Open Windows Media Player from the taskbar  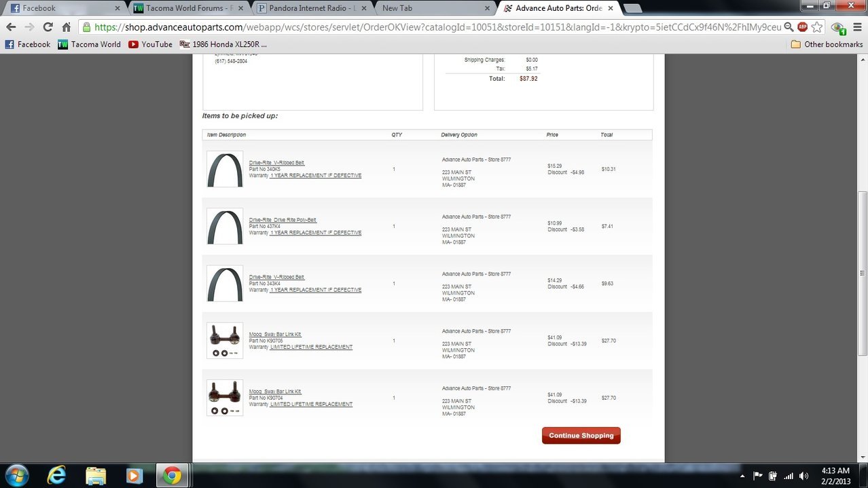coord(134,475)
